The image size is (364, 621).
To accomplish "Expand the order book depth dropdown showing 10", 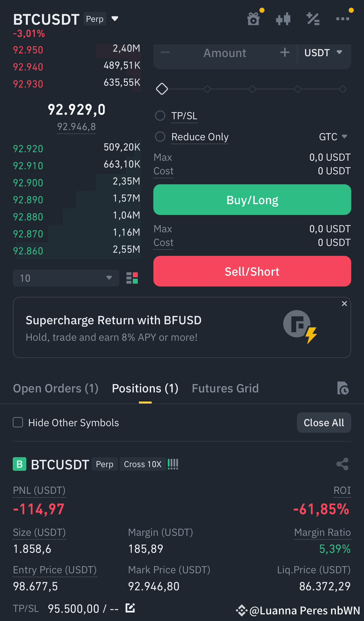I will [x=66, y=278].
